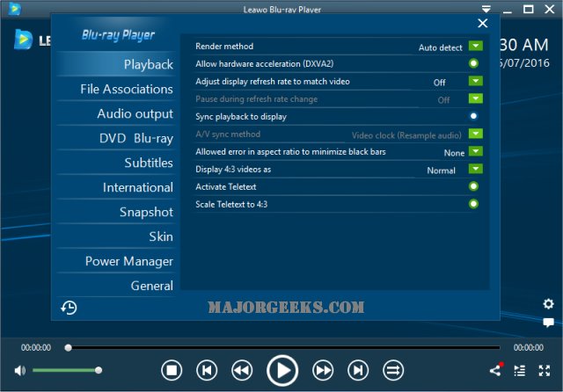Click the Off value for refresh rate
The image size is (563, 392).
click(439, 83)
